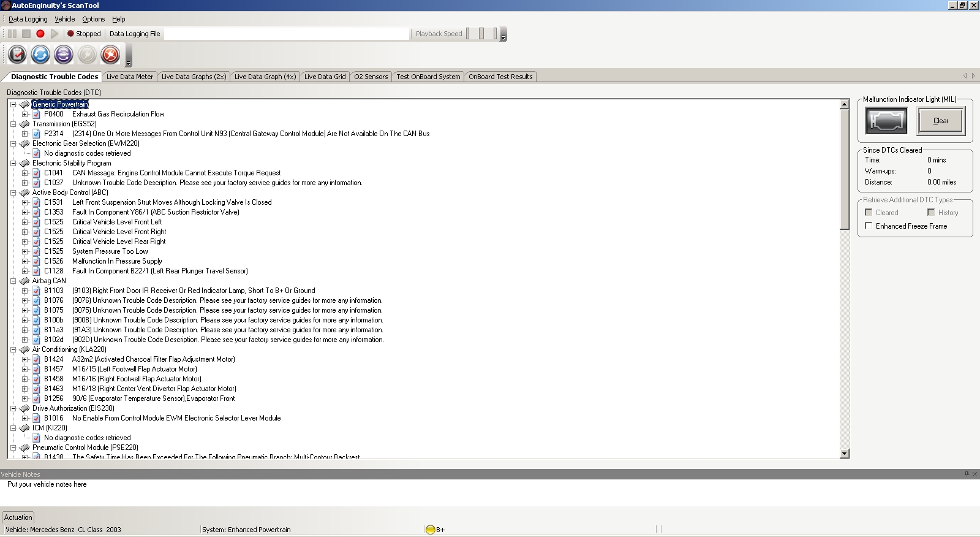The width and height of the screenshot is (980, 537).
Task: Click the Malfunction Indicator Light engine icon
Action: click(886, 121)
